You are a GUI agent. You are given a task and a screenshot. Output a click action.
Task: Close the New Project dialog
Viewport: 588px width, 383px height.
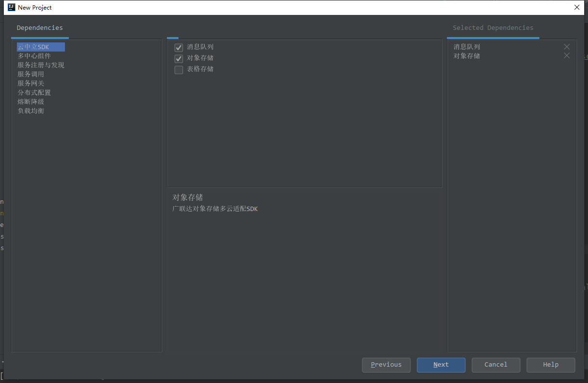tap(577, 7)
